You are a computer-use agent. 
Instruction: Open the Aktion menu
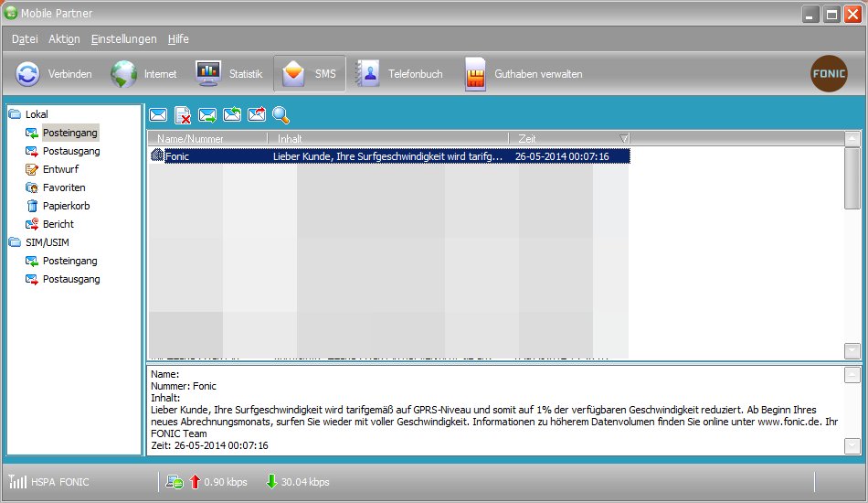[x=64, y=38]
